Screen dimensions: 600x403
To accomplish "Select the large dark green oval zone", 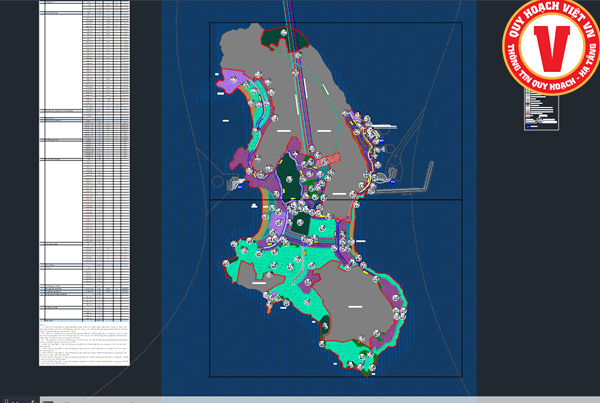I will point(288,176).
